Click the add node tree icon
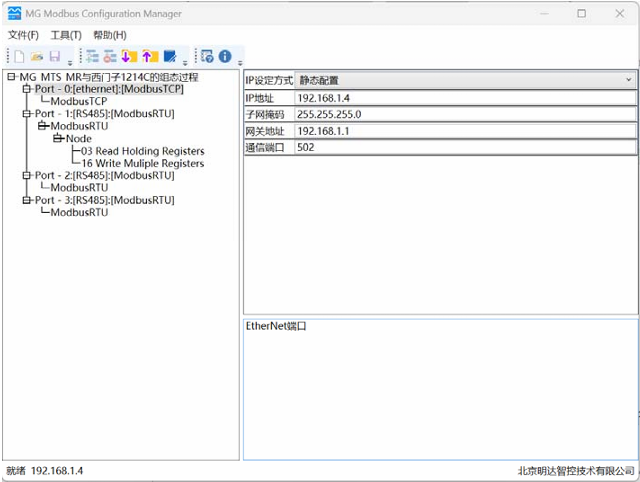 tap(92, 57)
